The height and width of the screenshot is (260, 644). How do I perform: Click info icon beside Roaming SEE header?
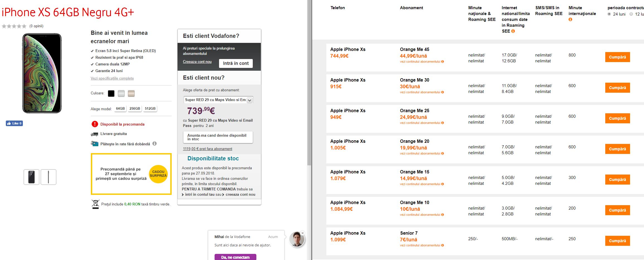coord(513,31)
